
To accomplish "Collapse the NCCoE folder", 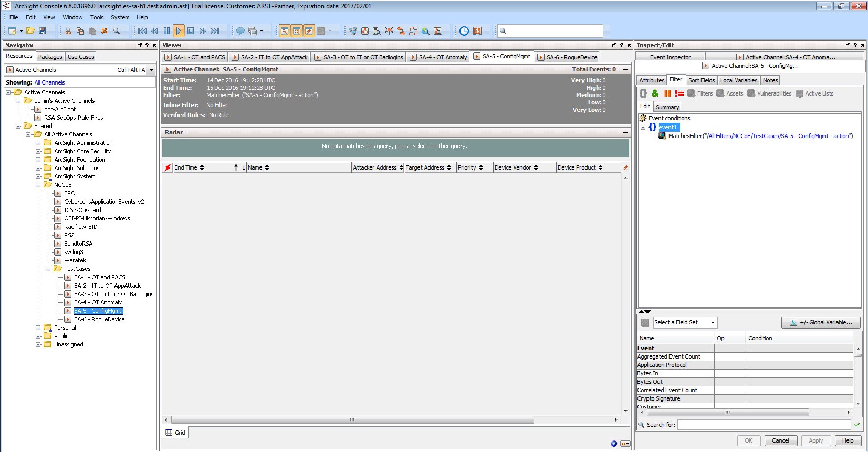I will point(38,185).
